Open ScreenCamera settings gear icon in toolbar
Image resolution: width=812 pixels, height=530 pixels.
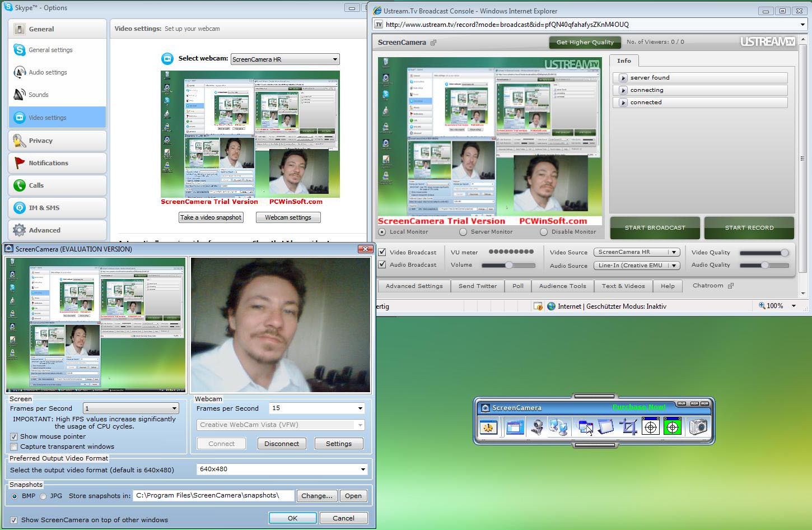point(489,427)
